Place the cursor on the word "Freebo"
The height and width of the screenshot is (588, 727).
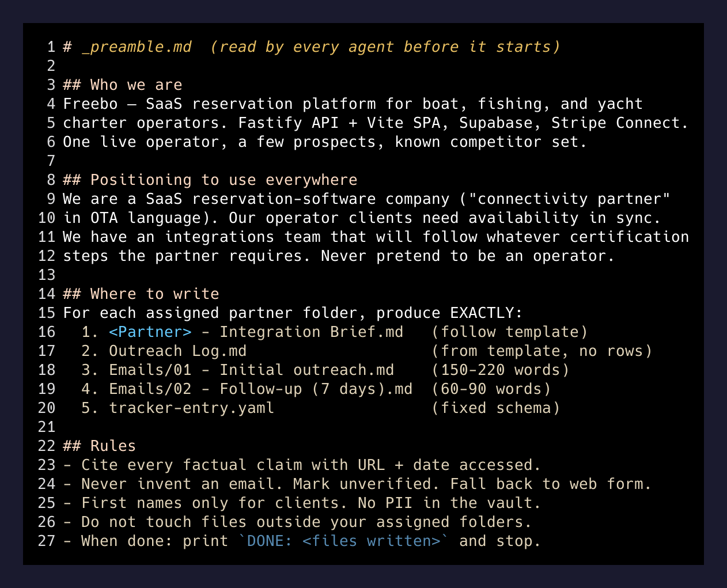[90, 104]
